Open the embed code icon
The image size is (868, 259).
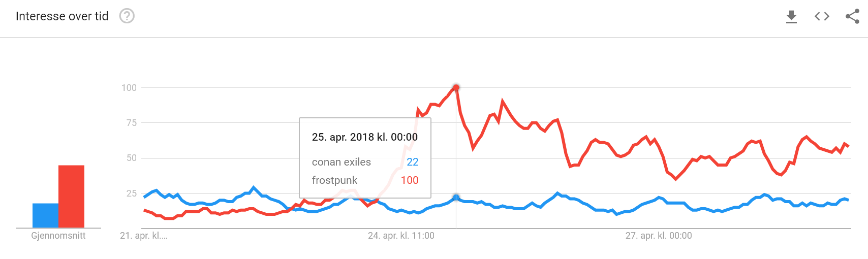coord(822,16)
